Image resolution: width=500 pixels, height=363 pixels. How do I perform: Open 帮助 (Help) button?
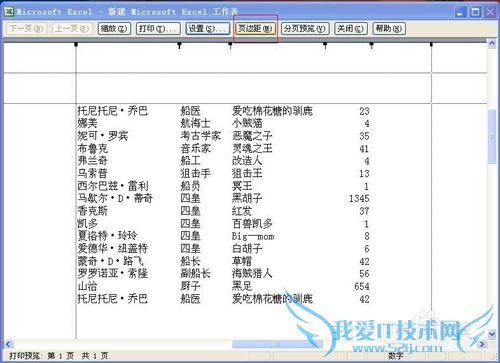(389, 29)
